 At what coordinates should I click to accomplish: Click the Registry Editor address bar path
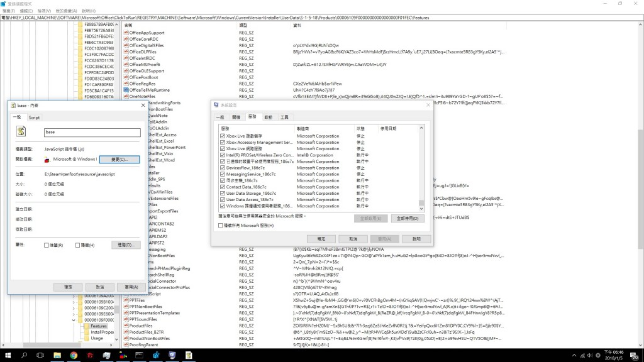216,18
